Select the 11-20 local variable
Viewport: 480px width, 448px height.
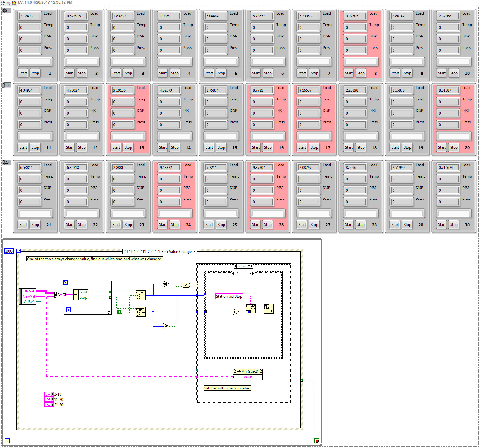coord(49,399)
